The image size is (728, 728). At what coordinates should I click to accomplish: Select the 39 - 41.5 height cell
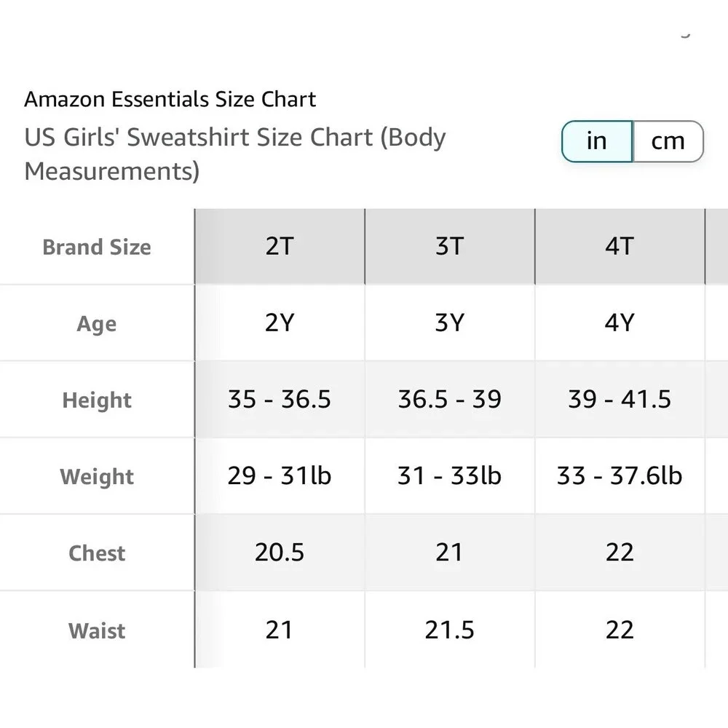620,399
